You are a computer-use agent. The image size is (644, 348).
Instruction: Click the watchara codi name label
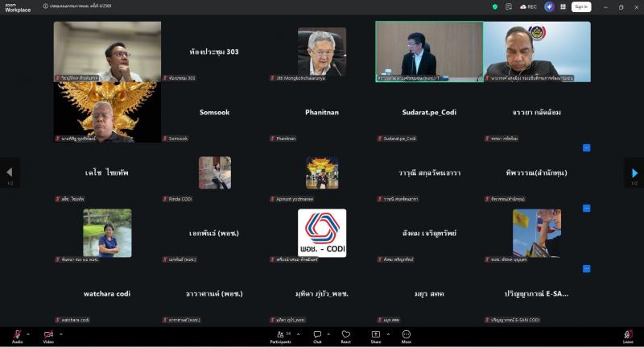[72, 320]
